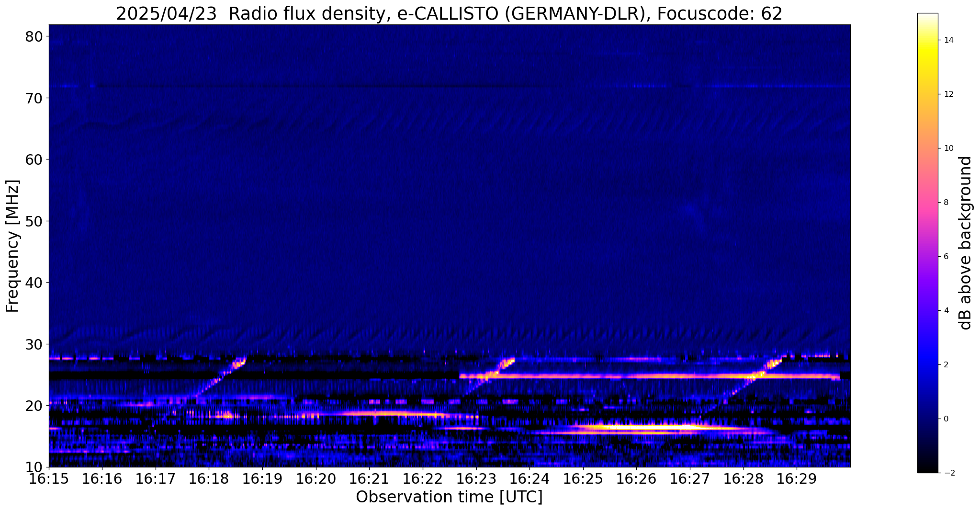The height and width of the screenshot is (511, 980).
Task: Click the 16:15 time tick label
Action: [49, 479]
